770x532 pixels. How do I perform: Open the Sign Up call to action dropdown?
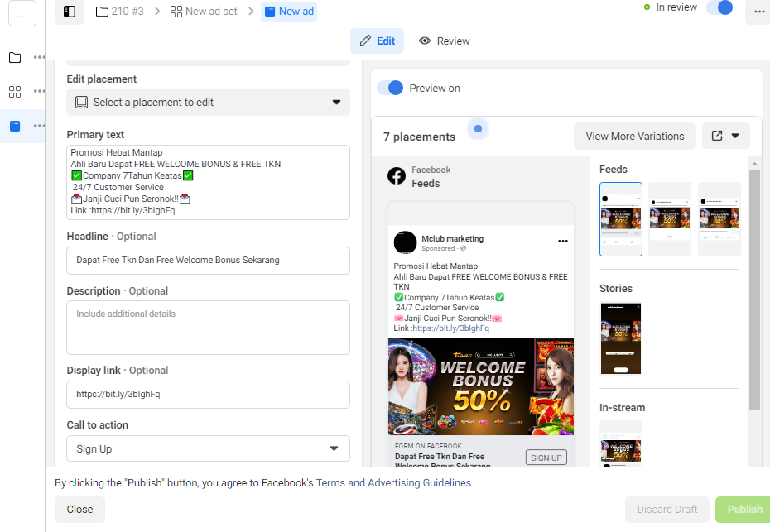(x=208, y=448)
